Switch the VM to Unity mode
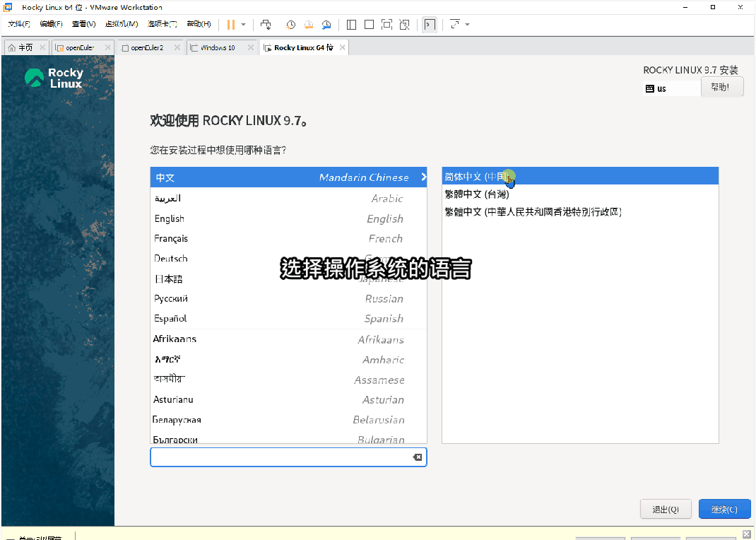 coord(405,24)
